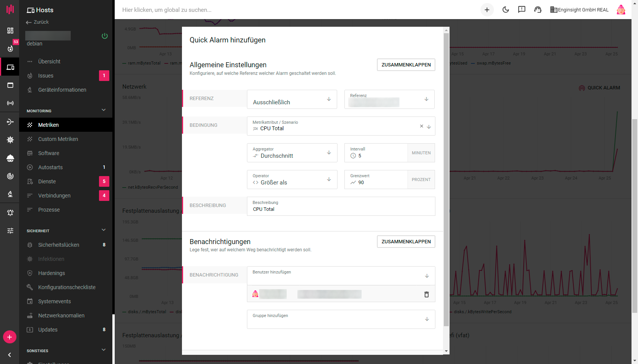Image resolution: width=638 pixels, height=364 pixels.
Task: Click the host power status icon
Action: [x=105, y=36]
